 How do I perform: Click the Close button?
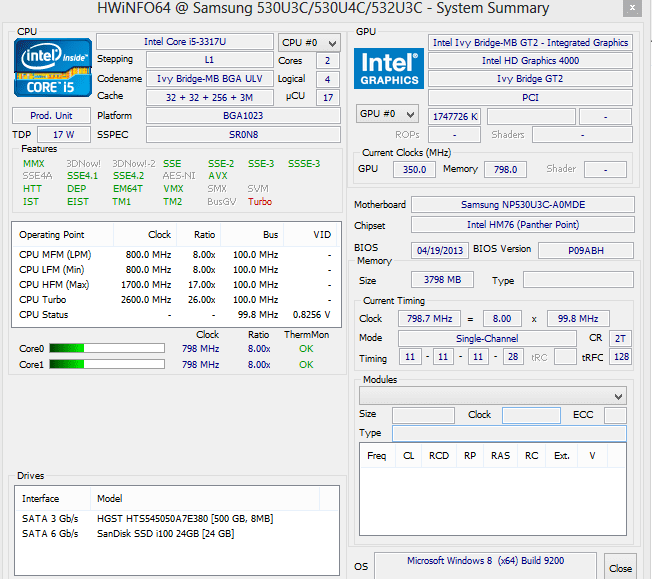620,568
